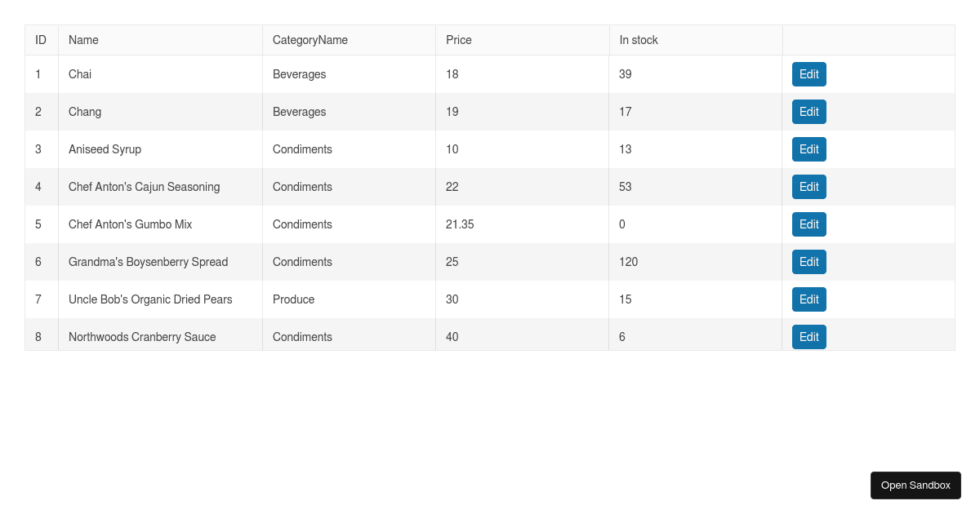Click the ID column header
This screenshot has width=980, height=514.
[41, 40]
